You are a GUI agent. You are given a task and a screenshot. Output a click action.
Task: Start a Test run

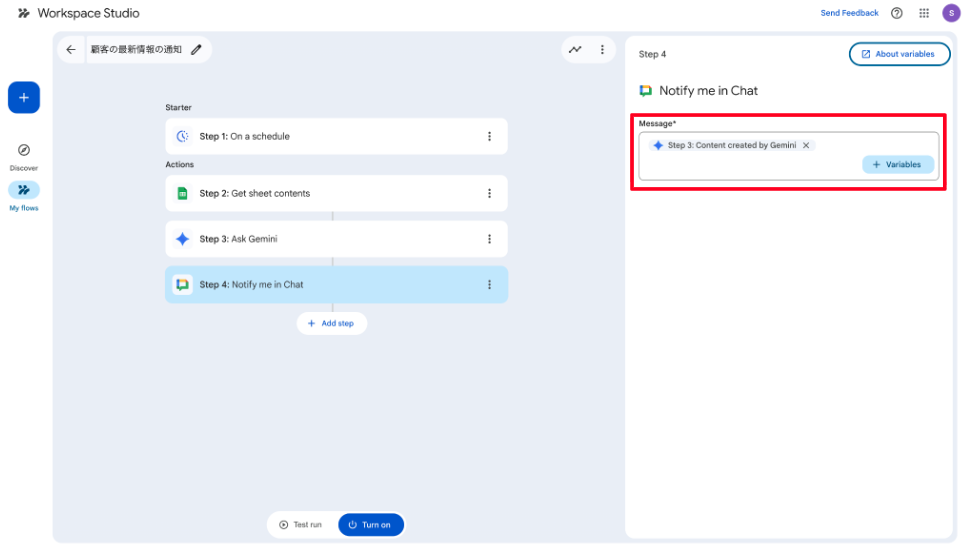(301, 525)
